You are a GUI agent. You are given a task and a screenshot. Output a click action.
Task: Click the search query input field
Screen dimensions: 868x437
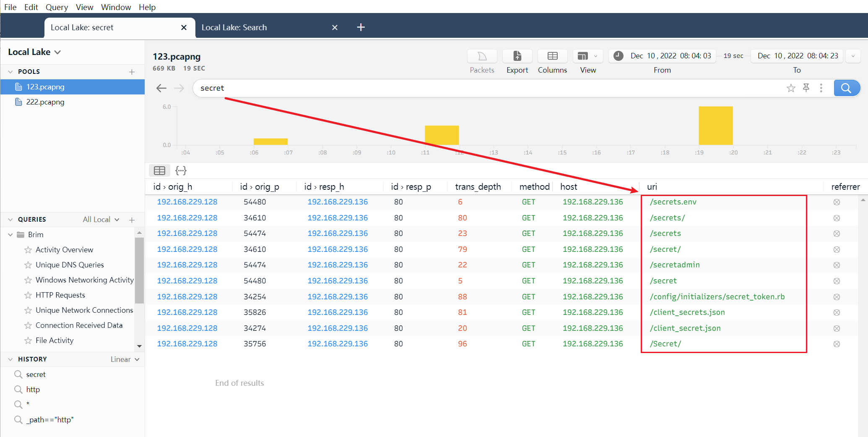pos(486,88)
